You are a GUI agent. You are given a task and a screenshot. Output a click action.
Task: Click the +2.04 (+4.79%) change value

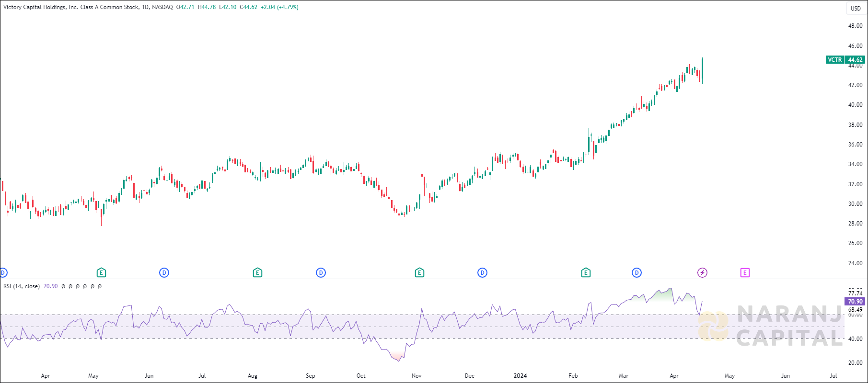[x=279, y=7]
